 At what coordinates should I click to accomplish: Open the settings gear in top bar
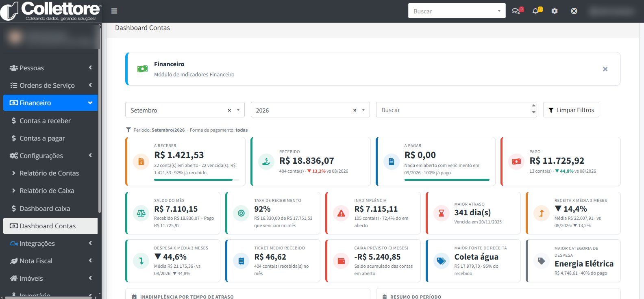pos(555,11)
